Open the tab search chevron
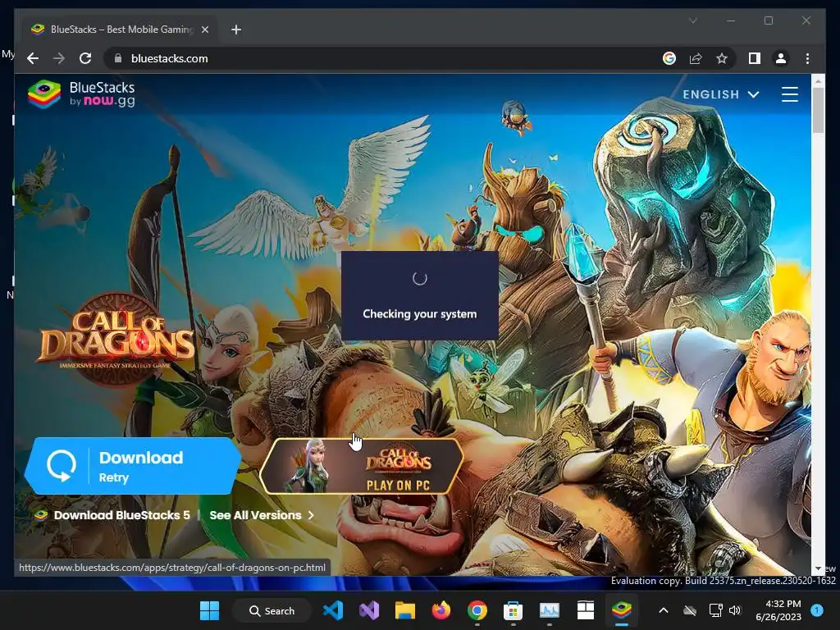This screenshot has width=840, height=630. pos(692,21)
